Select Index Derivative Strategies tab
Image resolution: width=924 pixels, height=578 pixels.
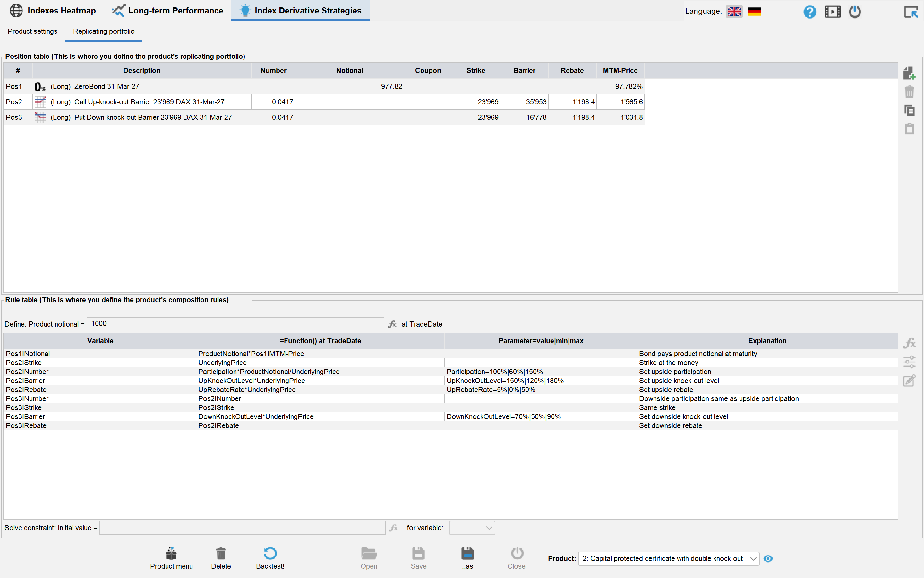(300, 11)
